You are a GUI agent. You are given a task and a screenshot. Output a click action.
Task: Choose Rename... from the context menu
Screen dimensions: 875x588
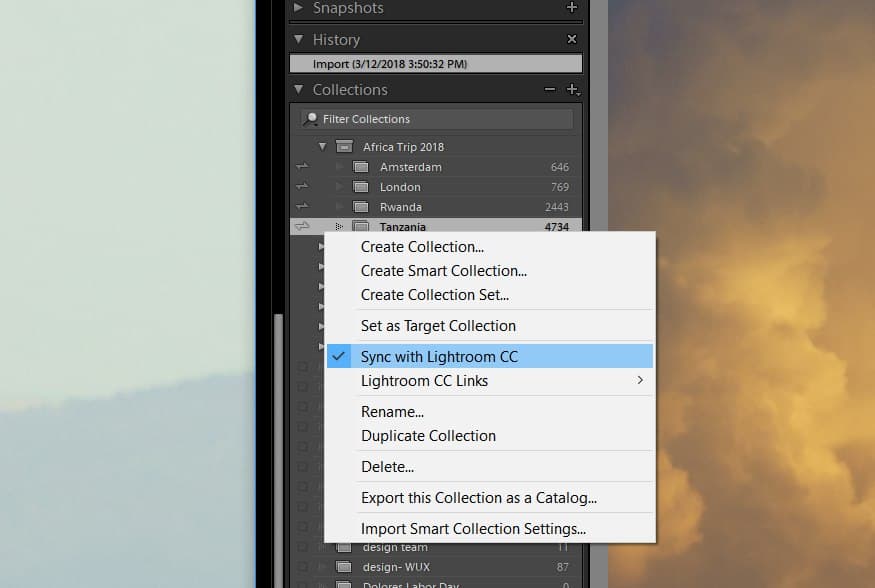[x=489, y=411]
